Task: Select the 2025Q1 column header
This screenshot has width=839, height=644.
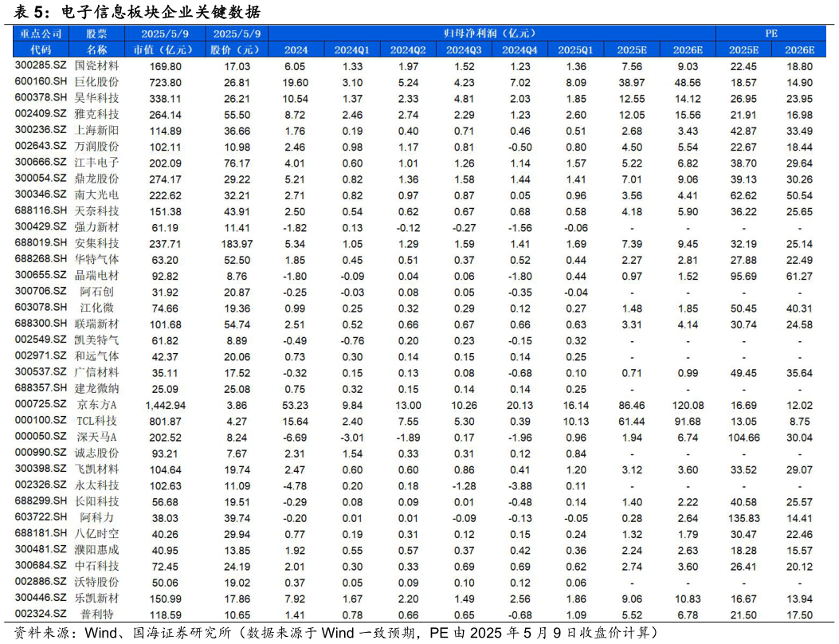Action: 575,50
